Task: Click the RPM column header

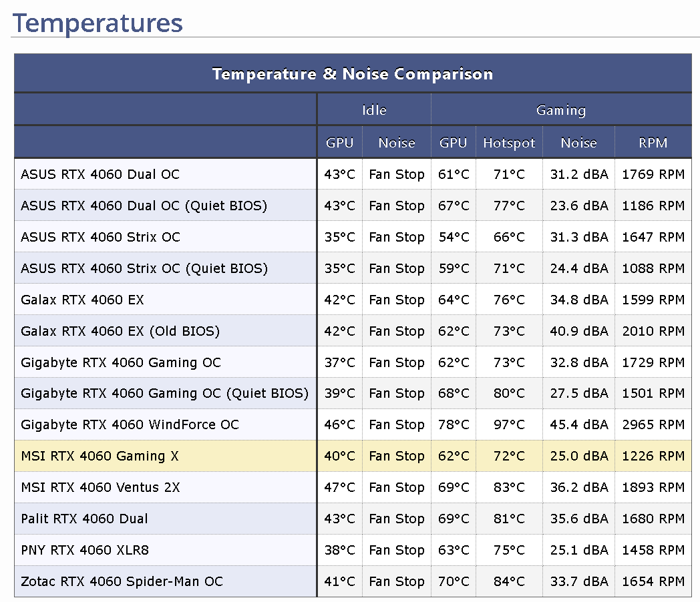Action: 653,143
